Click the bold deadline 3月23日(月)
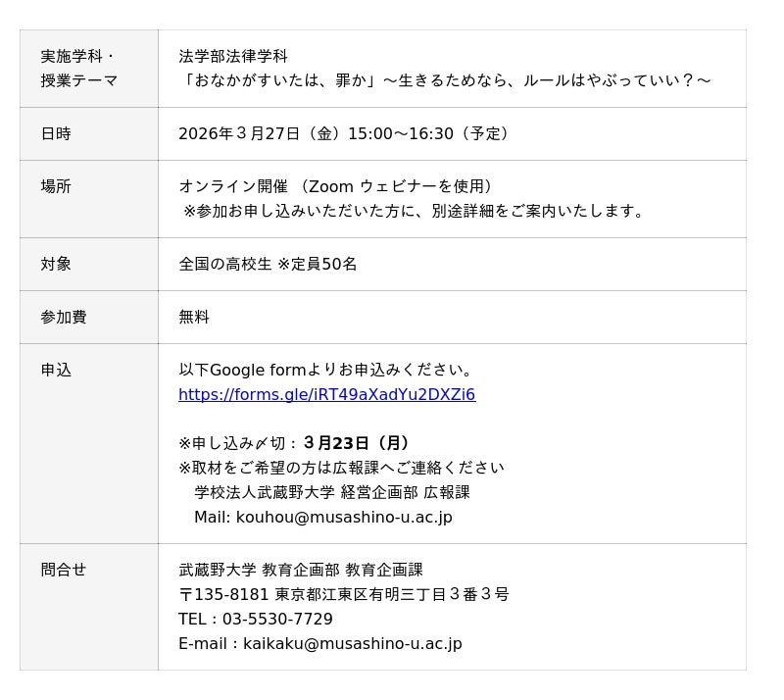Image resolution: width=784 pixels, height=700 pixels. (x=357, y=444)
